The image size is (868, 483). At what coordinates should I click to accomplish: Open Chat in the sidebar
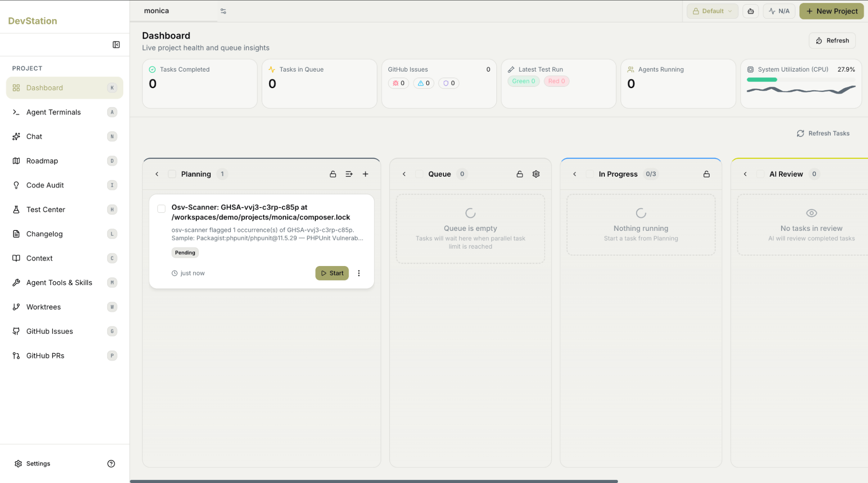65,136
